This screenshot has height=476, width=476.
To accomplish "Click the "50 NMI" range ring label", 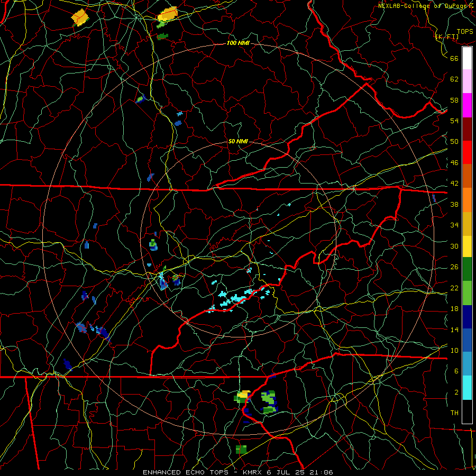I will (x=237, y=141).
